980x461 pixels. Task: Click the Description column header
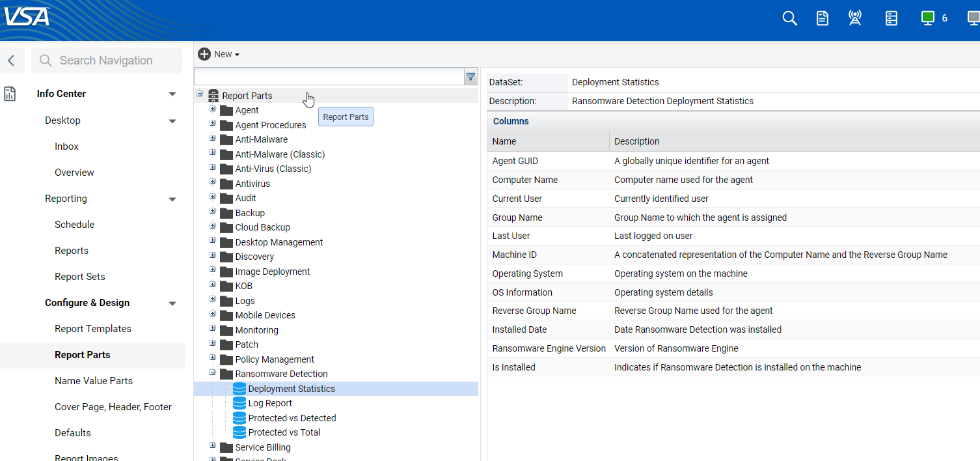click(795, 141)
